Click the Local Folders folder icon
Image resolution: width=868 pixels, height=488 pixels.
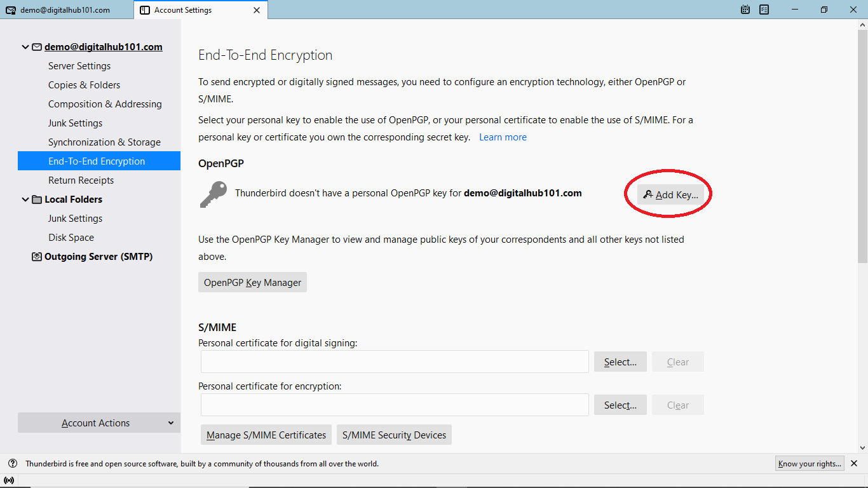click(37, 200)
